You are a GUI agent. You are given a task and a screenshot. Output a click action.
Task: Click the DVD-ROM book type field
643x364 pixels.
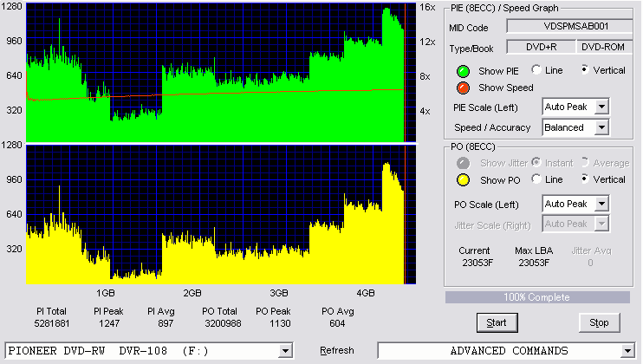tap(605, 47)
